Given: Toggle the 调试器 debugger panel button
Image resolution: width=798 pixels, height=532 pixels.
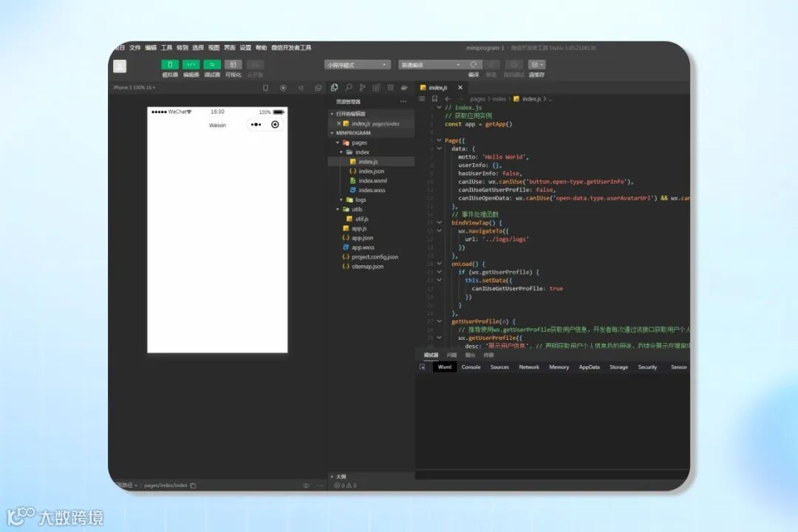Looking at the screenshot, I should [212, 65].
